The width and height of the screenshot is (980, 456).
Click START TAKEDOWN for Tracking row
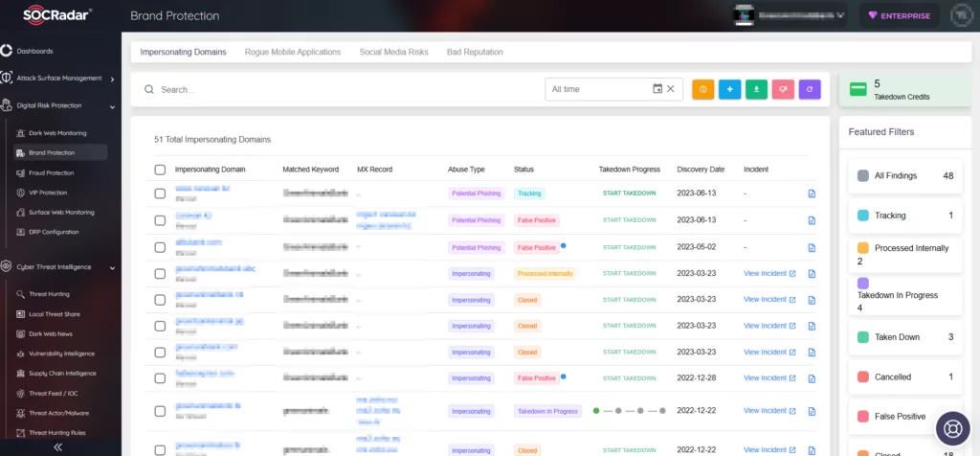pyautogui.click(x=630, y=194)
